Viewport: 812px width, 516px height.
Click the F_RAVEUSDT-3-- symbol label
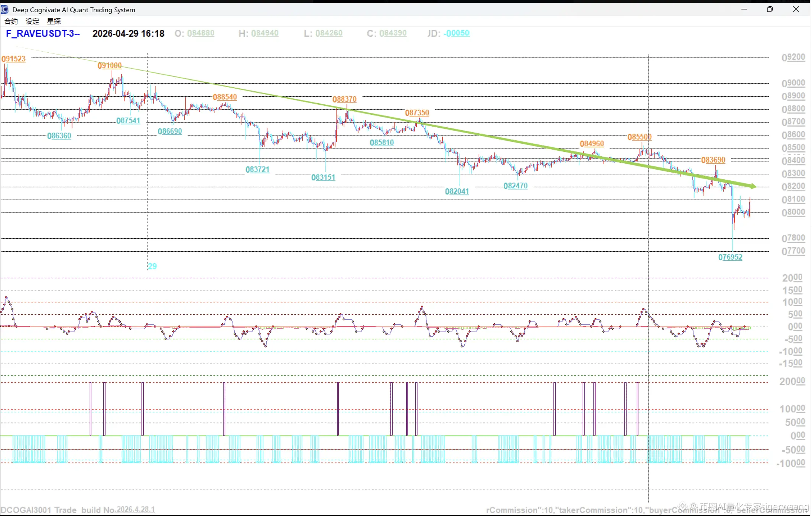[43, 33]
